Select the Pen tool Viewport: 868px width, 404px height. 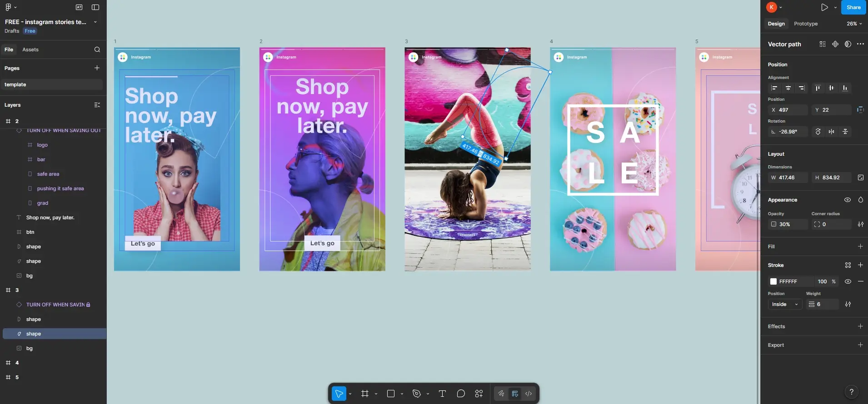coord(417,394)
